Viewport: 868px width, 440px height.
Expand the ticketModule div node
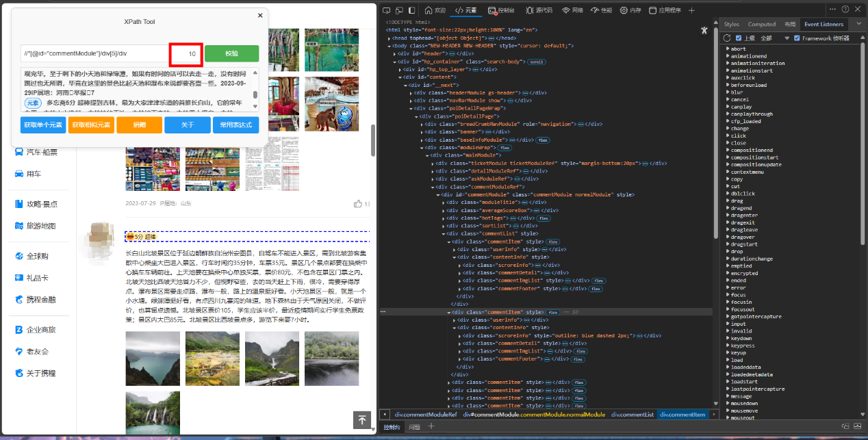click(x=433, y=164)
